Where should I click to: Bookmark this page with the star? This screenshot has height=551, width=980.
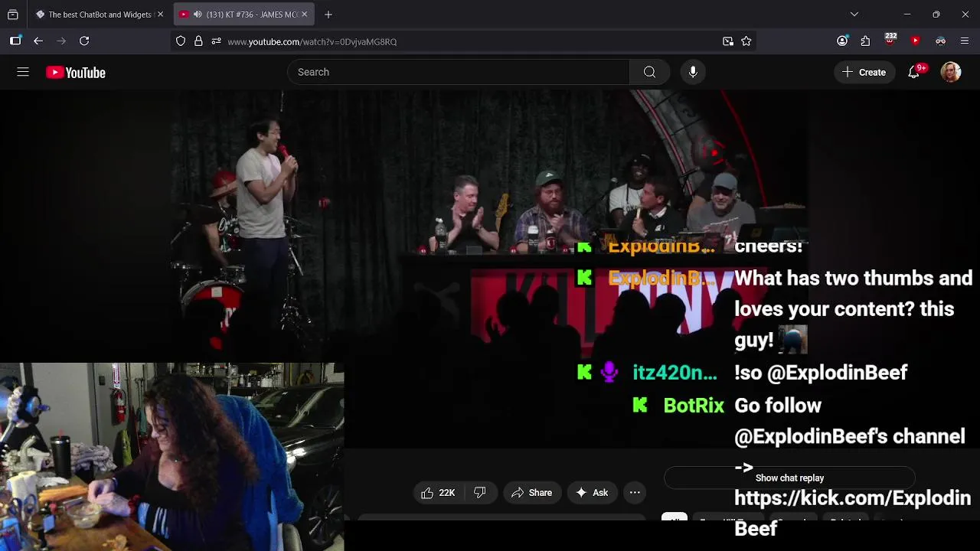[x=746, y=41]
